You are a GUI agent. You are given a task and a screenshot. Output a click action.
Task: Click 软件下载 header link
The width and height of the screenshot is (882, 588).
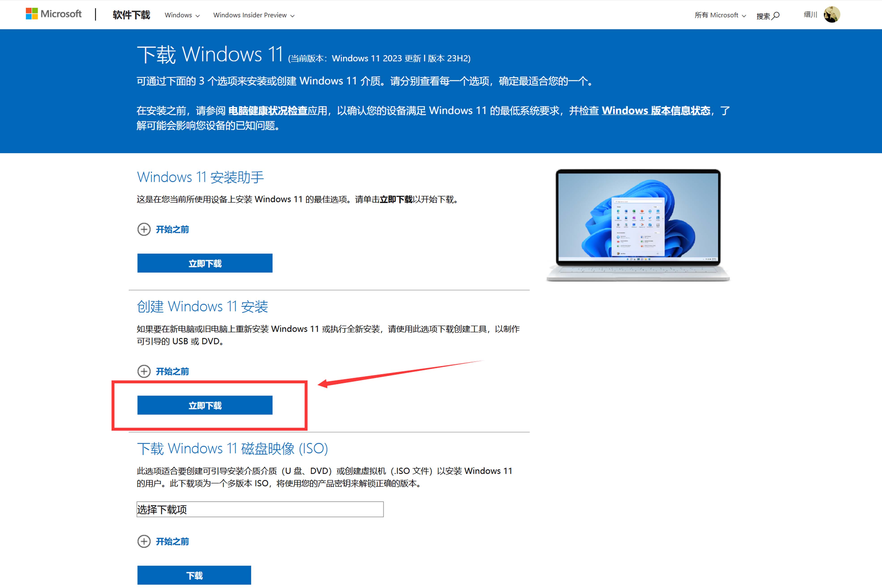pos(131,15)
